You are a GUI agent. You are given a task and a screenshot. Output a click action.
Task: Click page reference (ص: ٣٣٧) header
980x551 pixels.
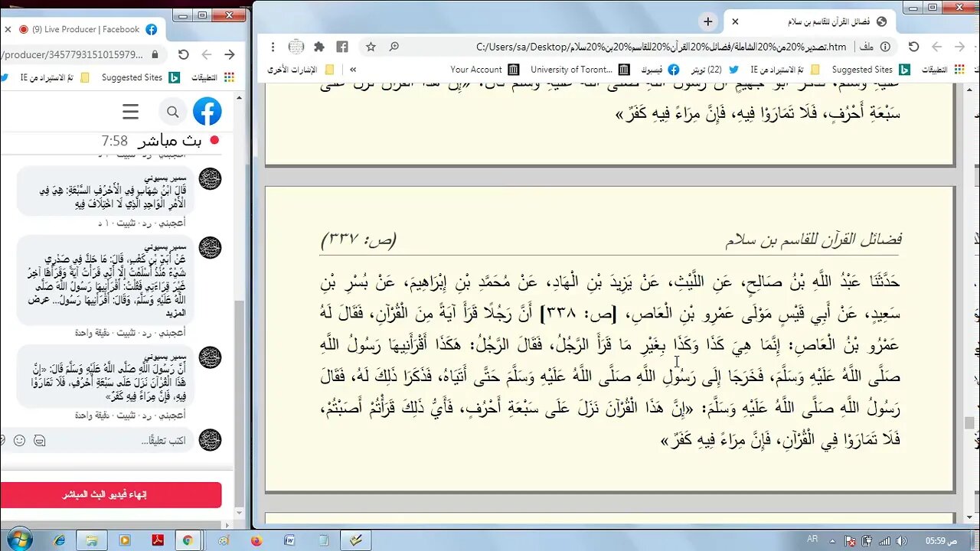point(358,240)
